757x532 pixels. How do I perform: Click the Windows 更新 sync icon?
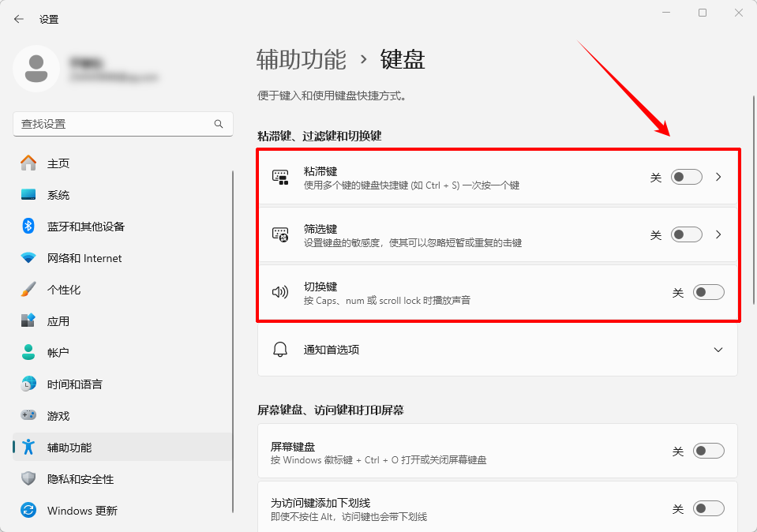[x=28, y=510]
